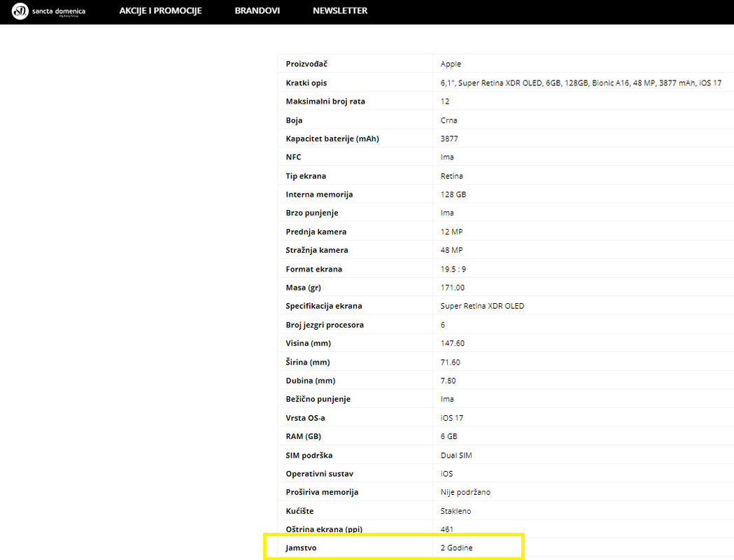The height and width of the screenshot is (560, 734).
Task: Click the Dubina (mm) label
Action: coord(311,381)
